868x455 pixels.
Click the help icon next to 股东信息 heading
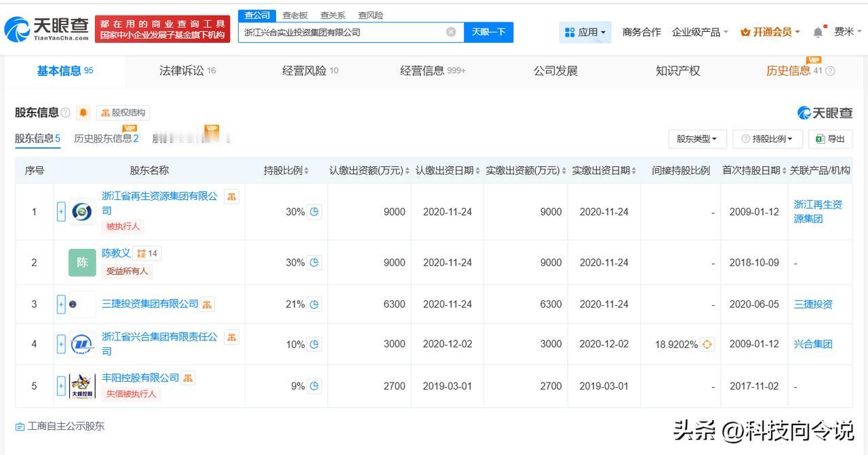[66, 113]
